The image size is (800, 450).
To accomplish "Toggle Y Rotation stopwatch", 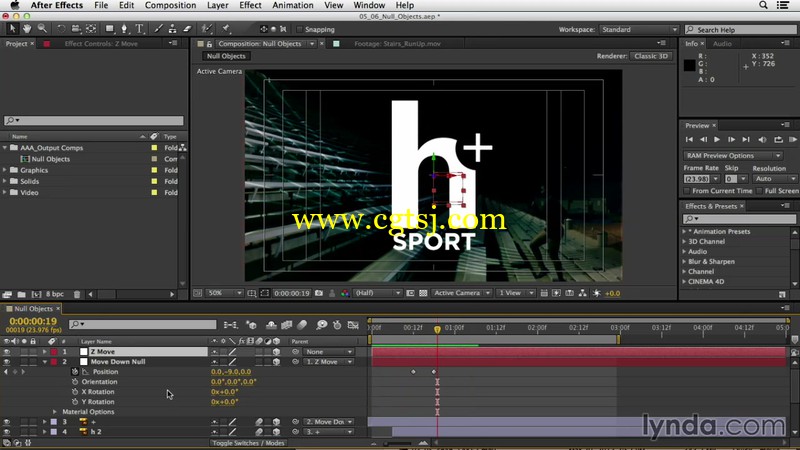I will pos(75,402).
